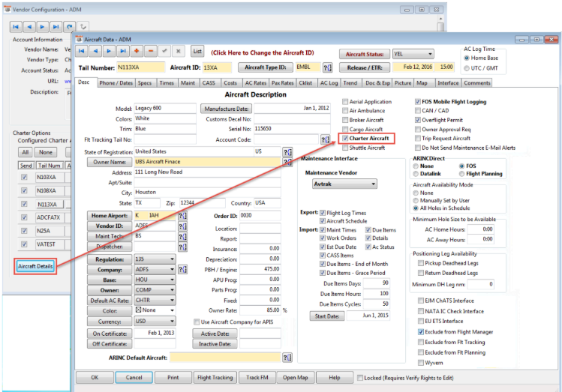Image resolution: width=562 pixels, height=392 pixels.
Task: Click the red plus add record icon
Action: tap(137, 51)
